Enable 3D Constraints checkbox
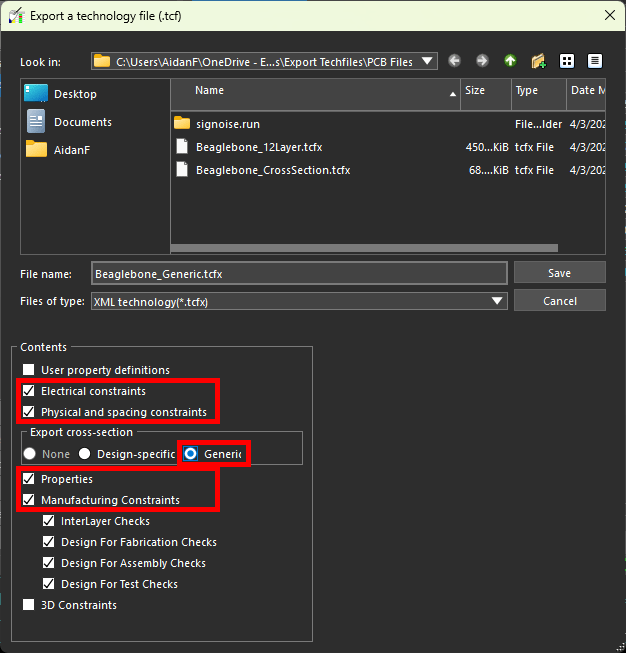This screenshot has width=626, height=653. pos(29,605)
